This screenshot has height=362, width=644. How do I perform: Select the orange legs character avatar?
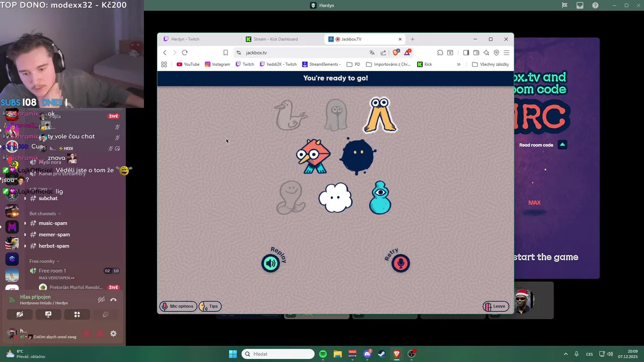[x=380, y=115]
